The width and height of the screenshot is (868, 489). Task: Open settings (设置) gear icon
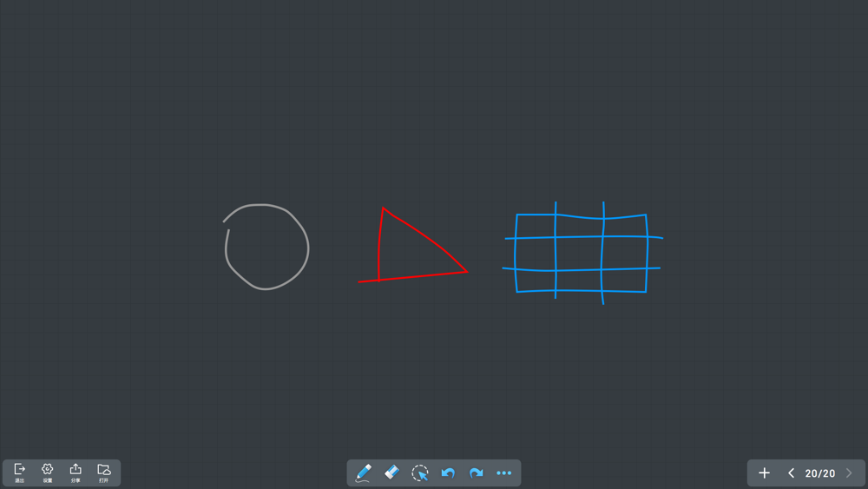[x=48, y=469]
